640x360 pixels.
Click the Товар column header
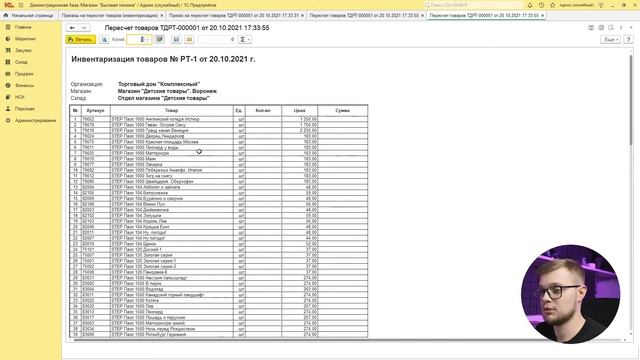[x=171, y=111]
